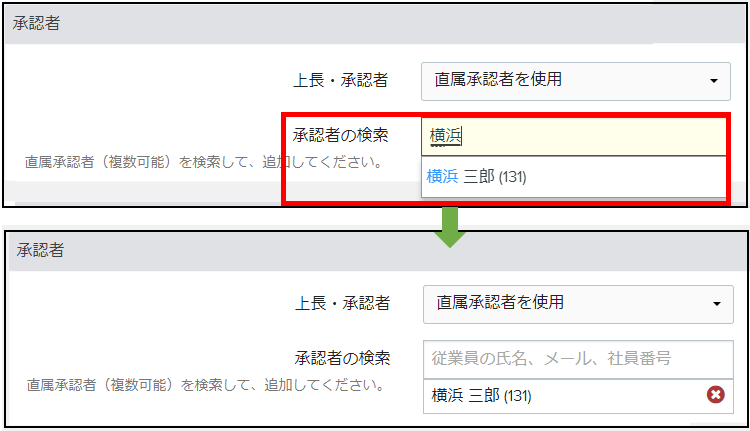Click the 上長・承認者 label above the red-outlined box
The height and width of the screenshot is (431, 750).
(341, 80)
